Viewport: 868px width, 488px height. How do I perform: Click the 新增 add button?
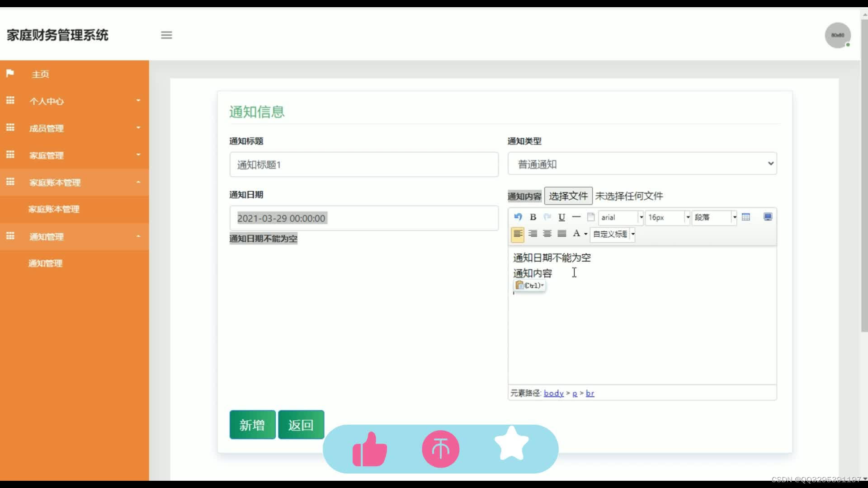tap(252, 425)
